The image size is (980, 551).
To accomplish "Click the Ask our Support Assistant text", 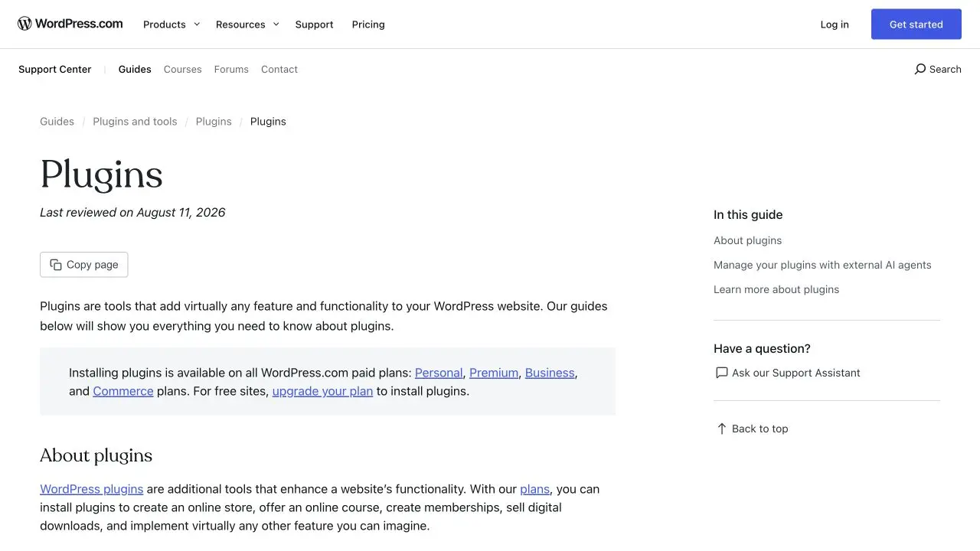I will point(796,373).
